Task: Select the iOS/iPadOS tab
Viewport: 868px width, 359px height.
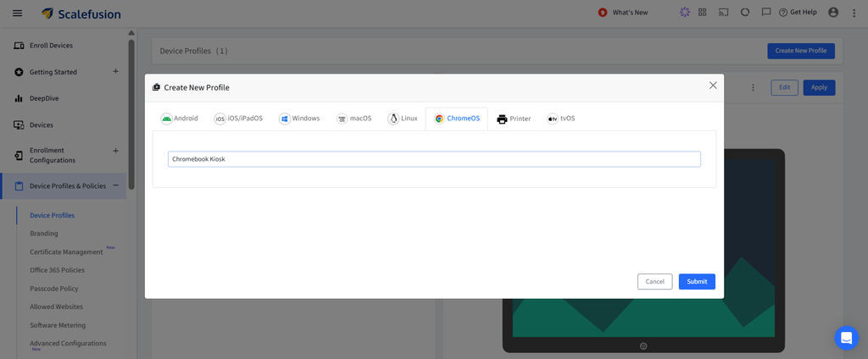Action: click(x=238, y=119)
